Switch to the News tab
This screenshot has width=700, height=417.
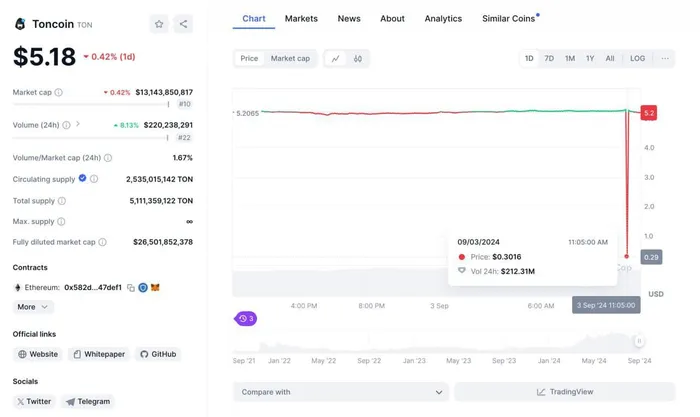pyautogui.click(x=349, y=19)
